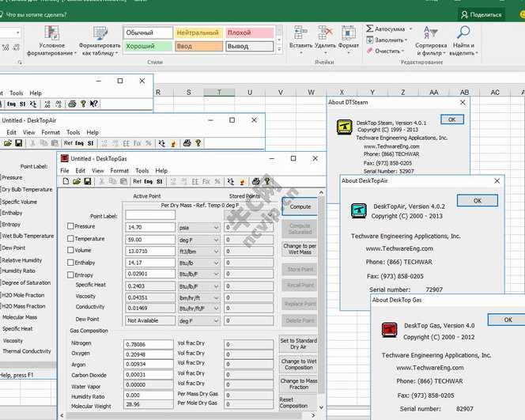525x420 pixels.
Task: Open Excel Find and Select (Найти и выделить)
Action: coord(464,40)
